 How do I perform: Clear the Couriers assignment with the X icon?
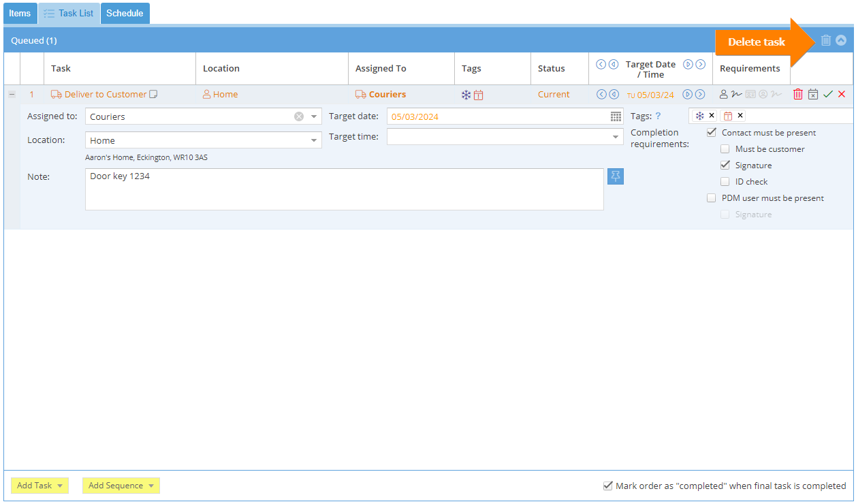(299, 116)
